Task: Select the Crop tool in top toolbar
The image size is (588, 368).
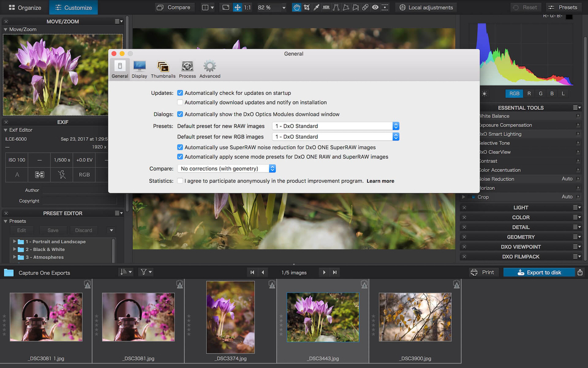Action: pyautogui.click(x=307, y=7)
